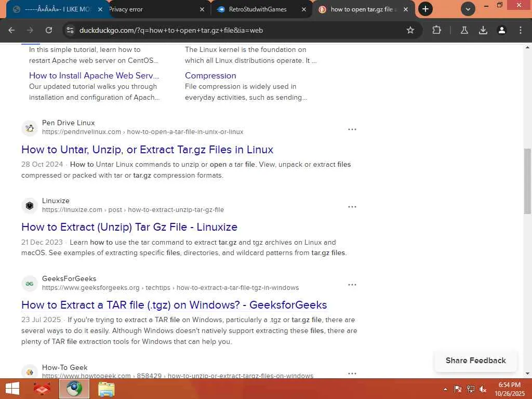
Task: Close the Privacy error tab
Action: point(202,9)
